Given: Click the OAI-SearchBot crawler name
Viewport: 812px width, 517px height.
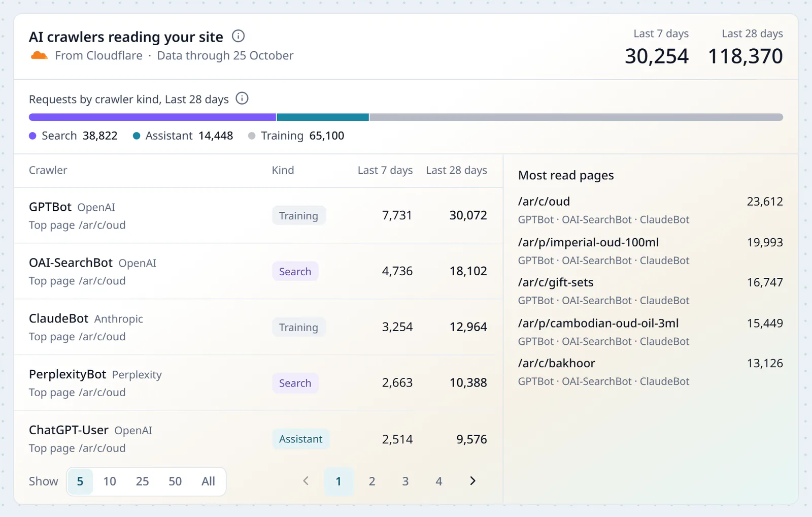Looking at the screenshot, I should point(71,263).
